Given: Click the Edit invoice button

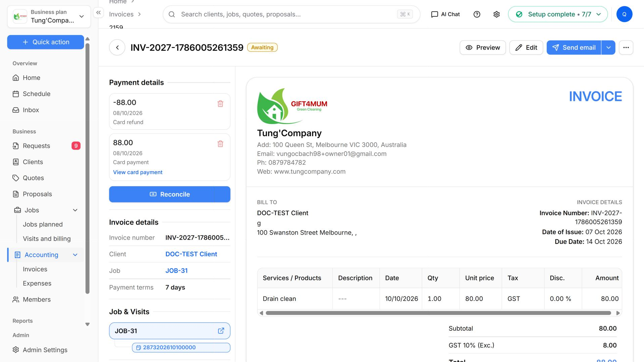Looking at the screenshot, I should 526,47.
